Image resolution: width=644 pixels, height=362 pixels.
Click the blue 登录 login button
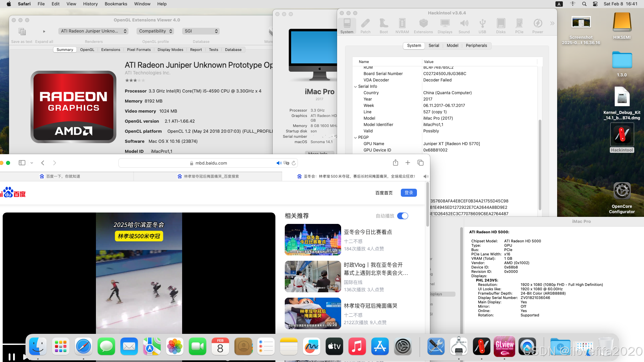click(409, 193)
